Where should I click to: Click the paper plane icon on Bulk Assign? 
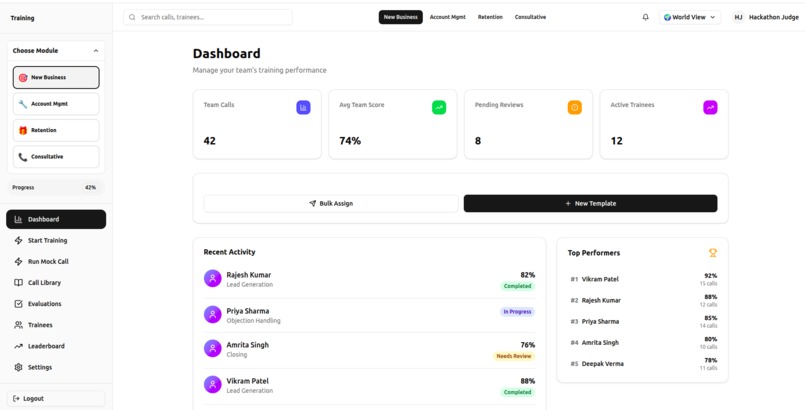click(x=313, y=203)
